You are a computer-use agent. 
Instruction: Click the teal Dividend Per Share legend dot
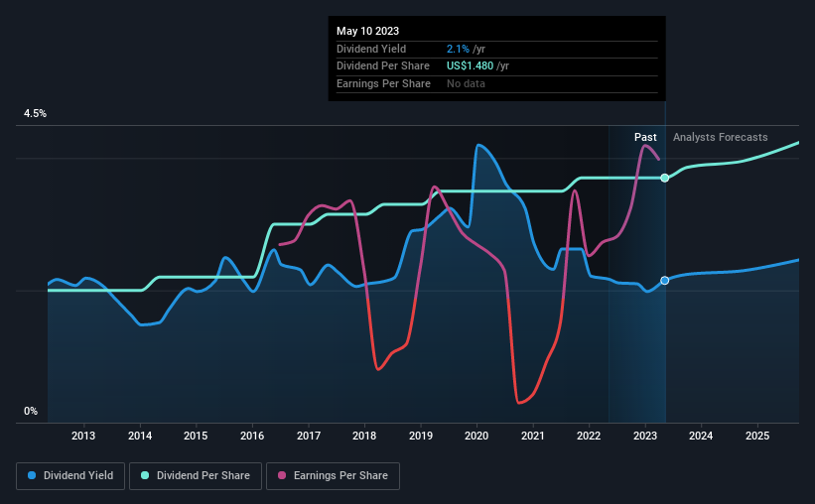click(145, 475)
